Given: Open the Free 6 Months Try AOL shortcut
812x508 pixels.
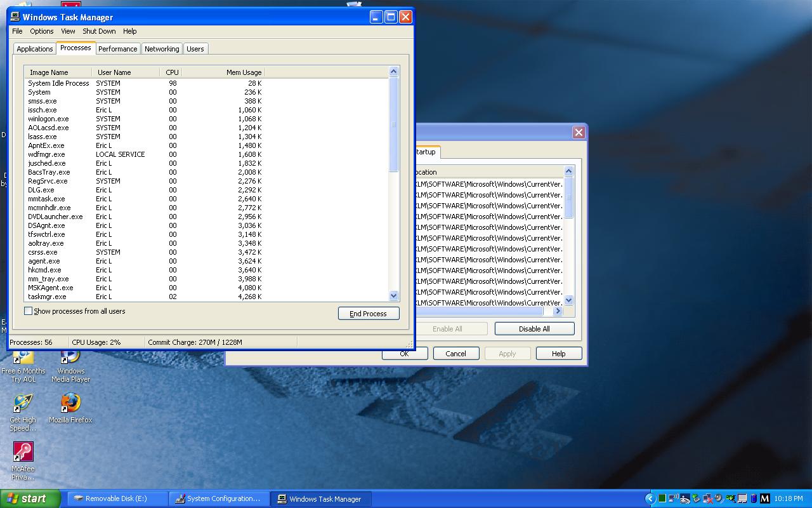Looking at the screenshot, I should pyautogui.click(x=23, y=366).
